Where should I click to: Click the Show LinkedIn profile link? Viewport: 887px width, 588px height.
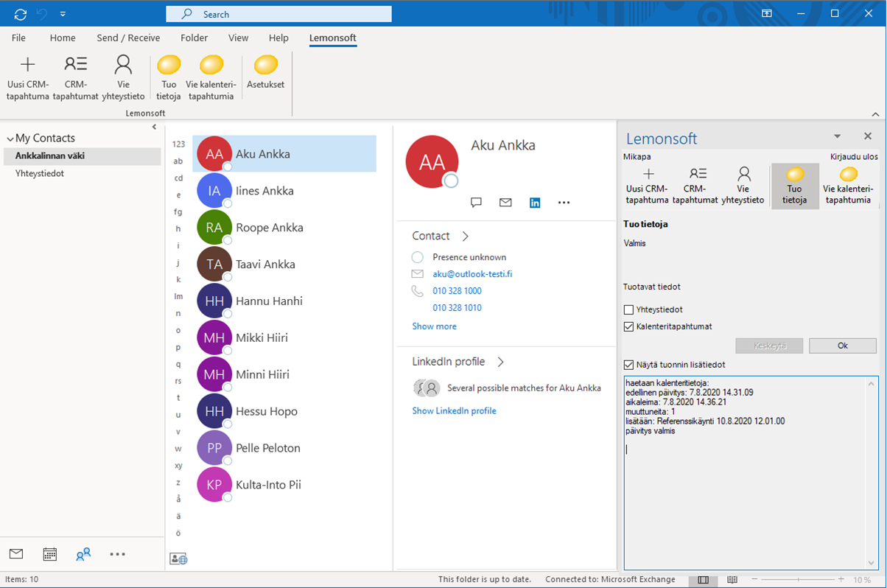coord(454,410)
